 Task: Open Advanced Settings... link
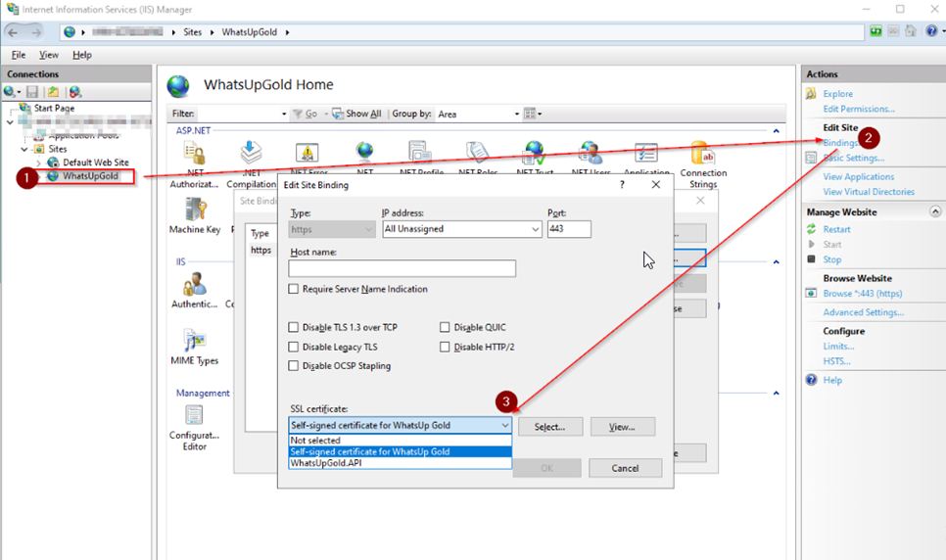pos(864,312)
